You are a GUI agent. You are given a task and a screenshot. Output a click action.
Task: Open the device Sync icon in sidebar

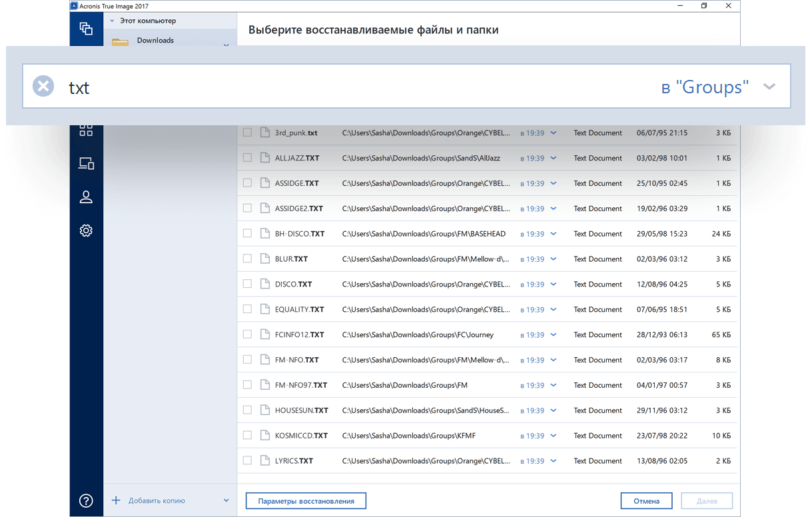(86, 163)
